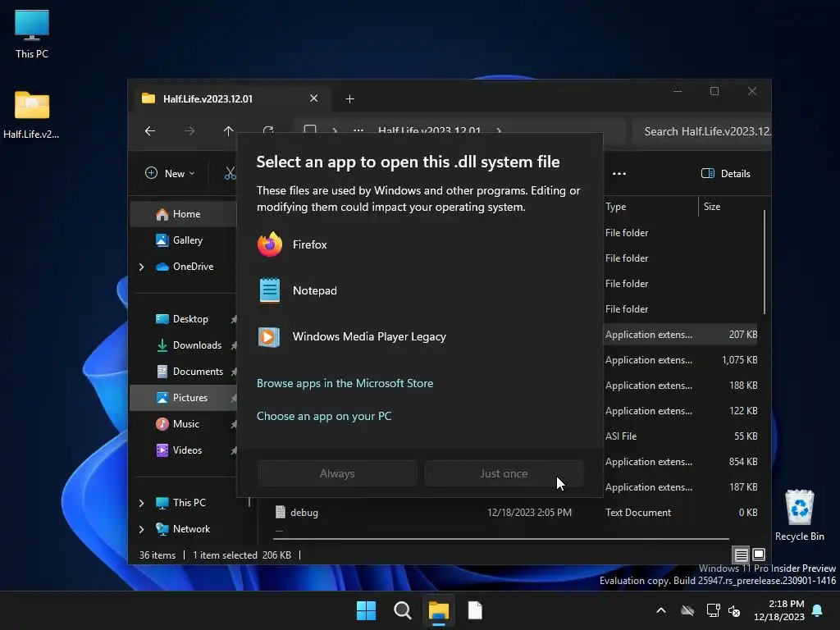Image resolution: width=840 pixels, height=630 pixels.
Task: Open the Windows Start menu
Action: point(367,610)
